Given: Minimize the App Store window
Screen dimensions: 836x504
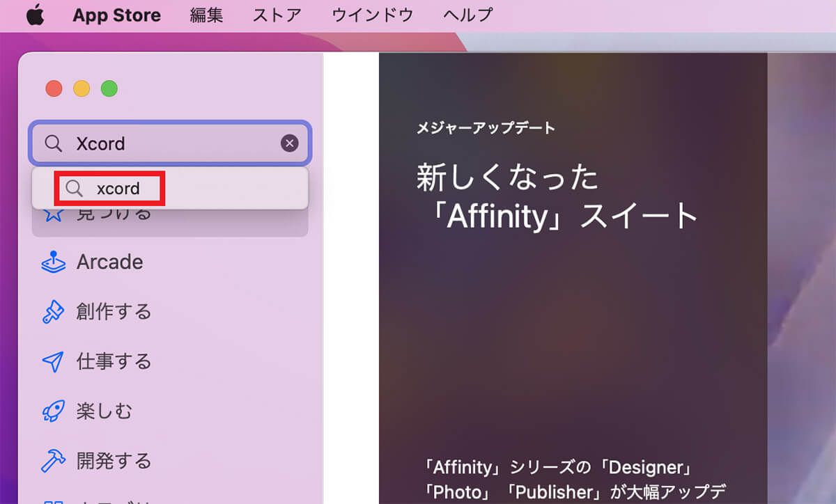Looking at the screenshot, I should click(x=82, y=88).
